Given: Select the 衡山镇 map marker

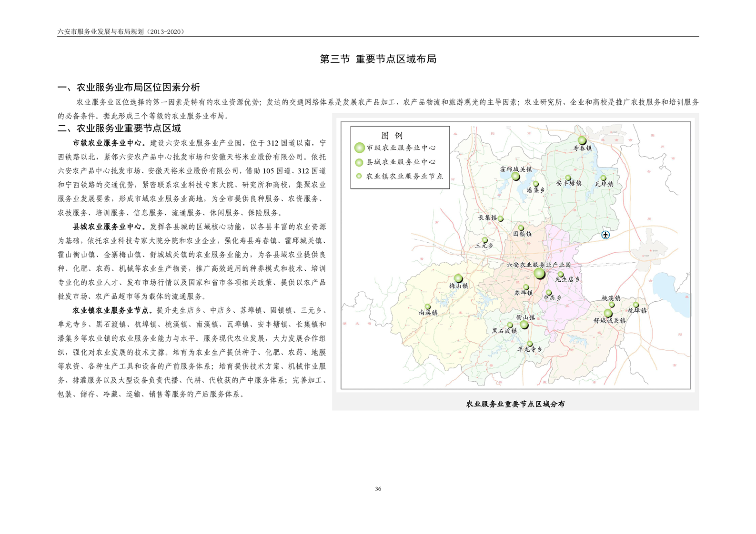Looking at the screenshot, I should click(x=524, y=325).
